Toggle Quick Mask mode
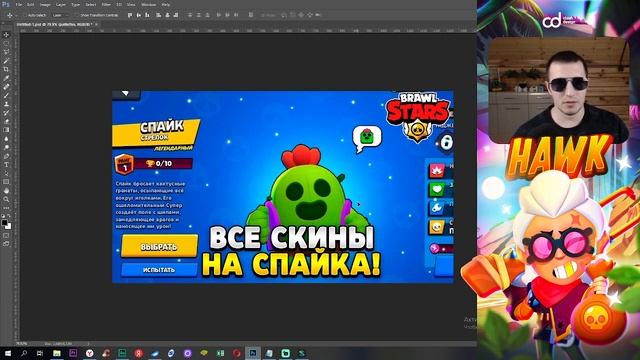Image resolution: width=640 pixels, height=360 pixels. point(6,236)
